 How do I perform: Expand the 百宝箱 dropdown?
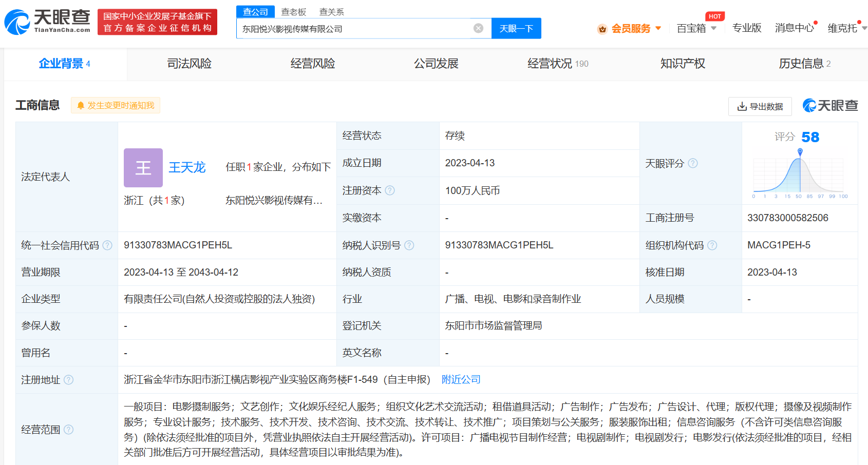click(713, 28)
